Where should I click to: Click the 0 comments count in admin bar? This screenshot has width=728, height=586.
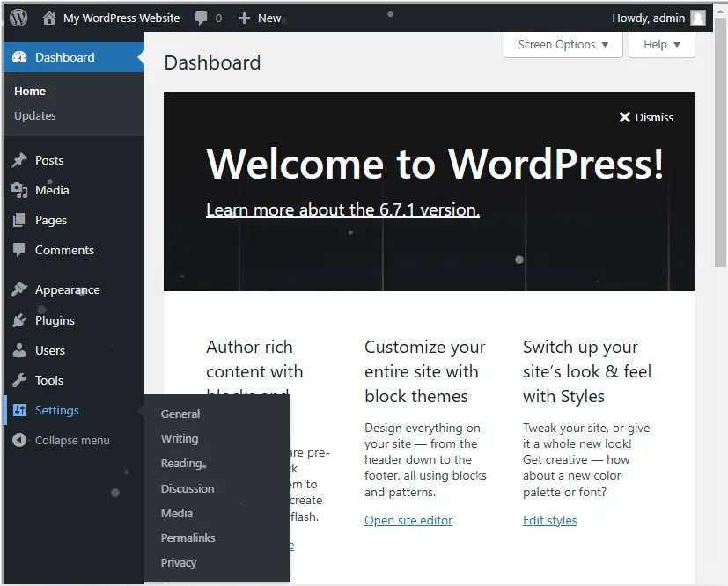point(218,18)
